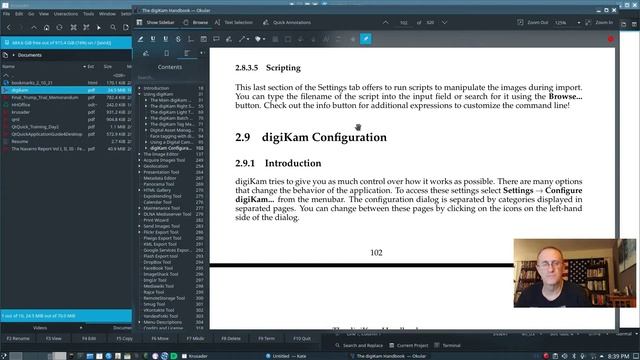Open the 125% zoom level dropdown
Screen dimensions: 640x360
567,23
